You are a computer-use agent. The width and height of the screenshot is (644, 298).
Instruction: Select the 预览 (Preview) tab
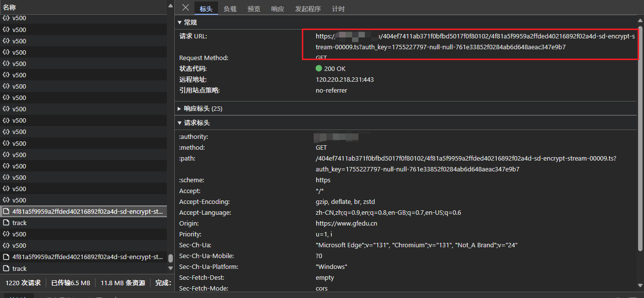click(x=254, y=8)
